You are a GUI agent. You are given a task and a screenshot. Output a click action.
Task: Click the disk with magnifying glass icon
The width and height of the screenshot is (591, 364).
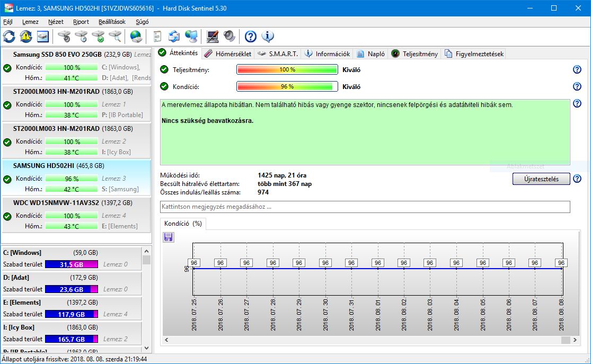(x=115, y=37)
